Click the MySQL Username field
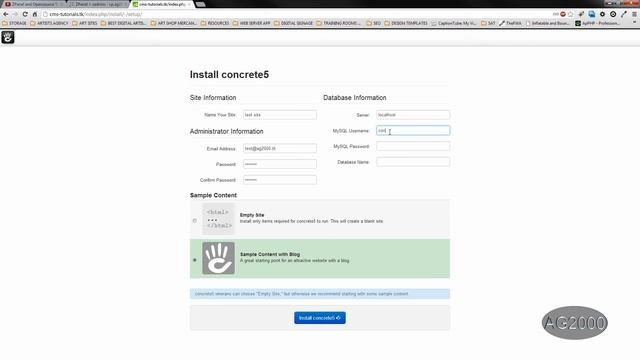Viewport: 640px width, 360px height. click(x=413, y=131)
